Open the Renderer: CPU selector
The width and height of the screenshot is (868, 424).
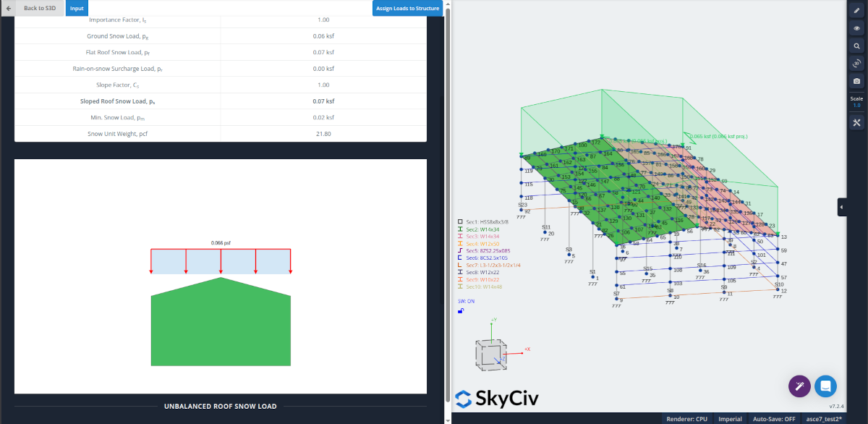(x=686, y=418)
